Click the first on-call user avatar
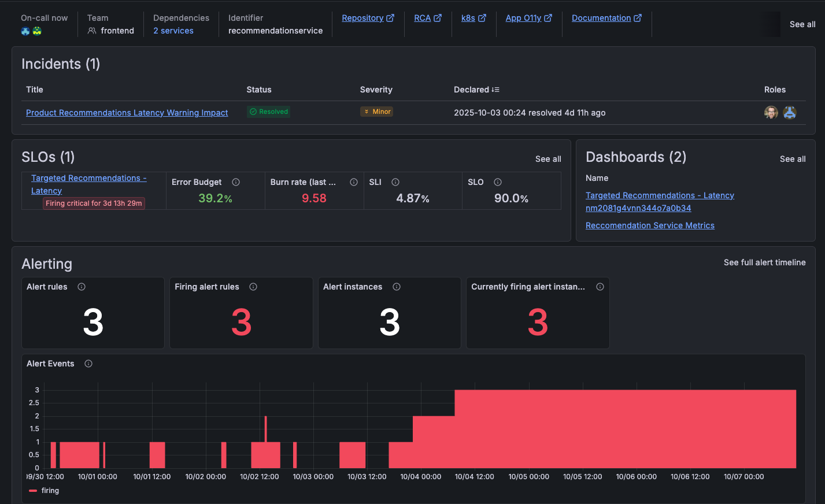Viewport: 825px width, 504px height. pyautogui.click(x=25, y=31)
